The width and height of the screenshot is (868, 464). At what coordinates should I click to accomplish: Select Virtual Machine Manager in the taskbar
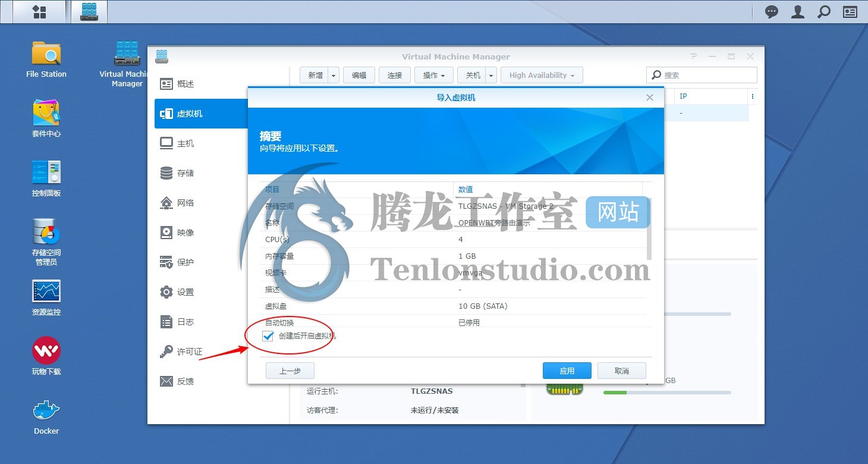[89, 11]
